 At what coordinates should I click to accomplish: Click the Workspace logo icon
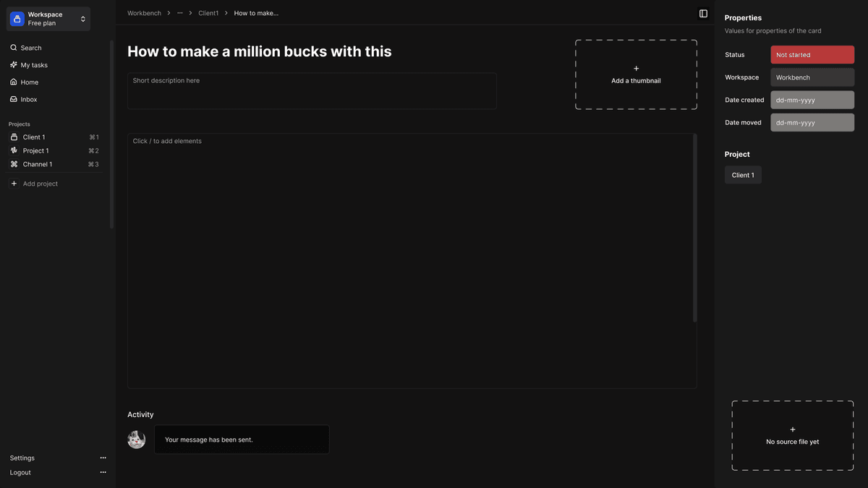17,19
